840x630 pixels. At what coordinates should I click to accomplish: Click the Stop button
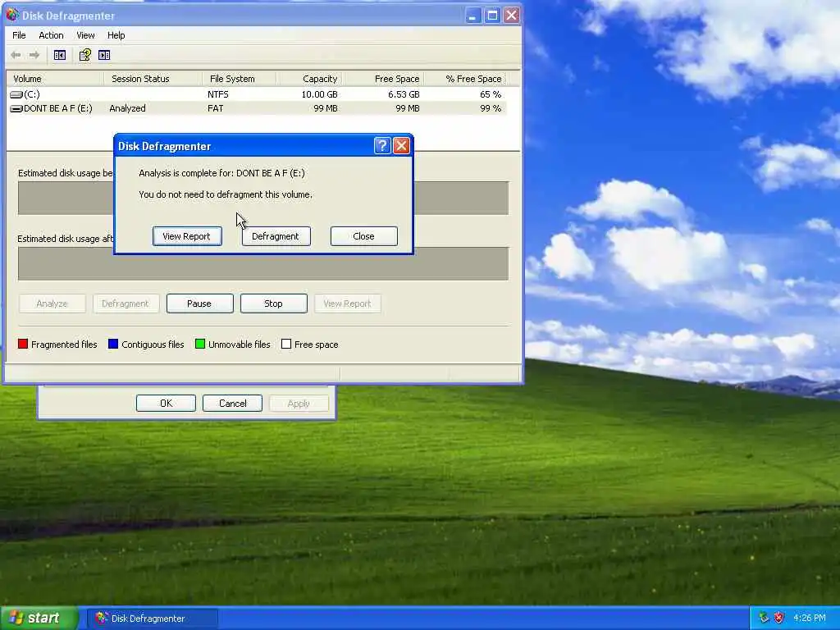(274, 304)
